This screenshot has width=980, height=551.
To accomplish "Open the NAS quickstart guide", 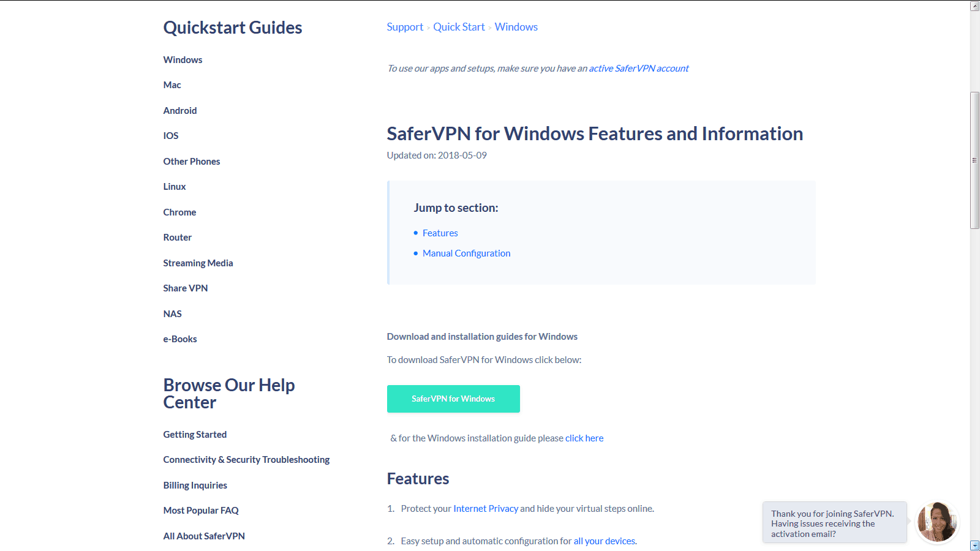I will pos(173,314).
